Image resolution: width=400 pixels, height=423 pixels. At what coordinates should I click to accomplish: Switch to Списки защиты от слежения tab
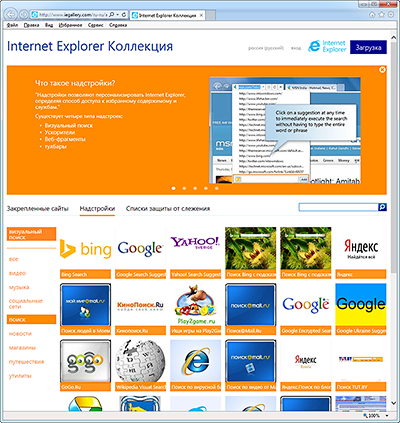(x=168, y=209)
